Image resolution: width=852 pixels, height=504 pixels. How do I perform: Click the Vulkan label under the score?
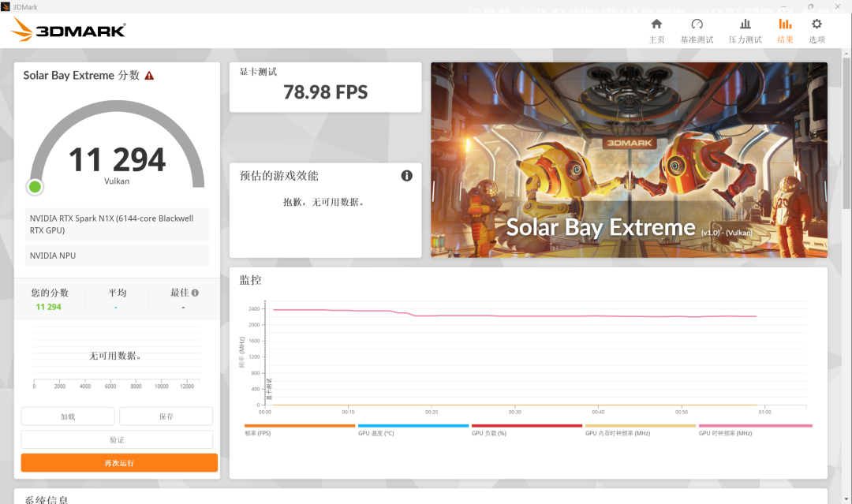pyautogui.click(x=117, y=181)
